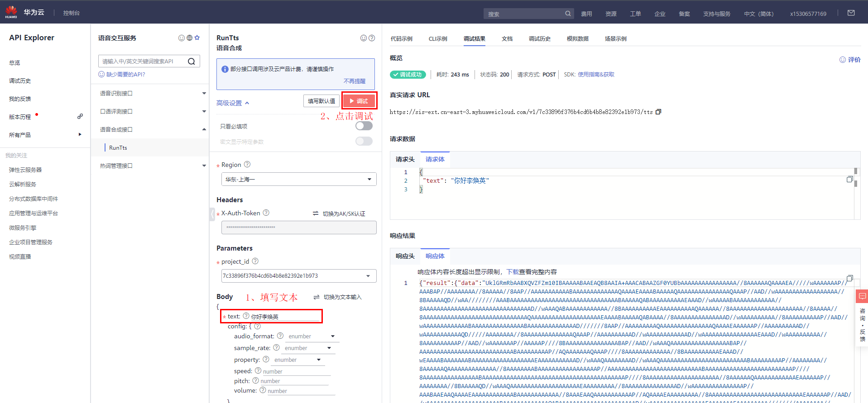Switch to CLI示例 tab
This screenshot has width=868, height=403.
tap(438, 39)
